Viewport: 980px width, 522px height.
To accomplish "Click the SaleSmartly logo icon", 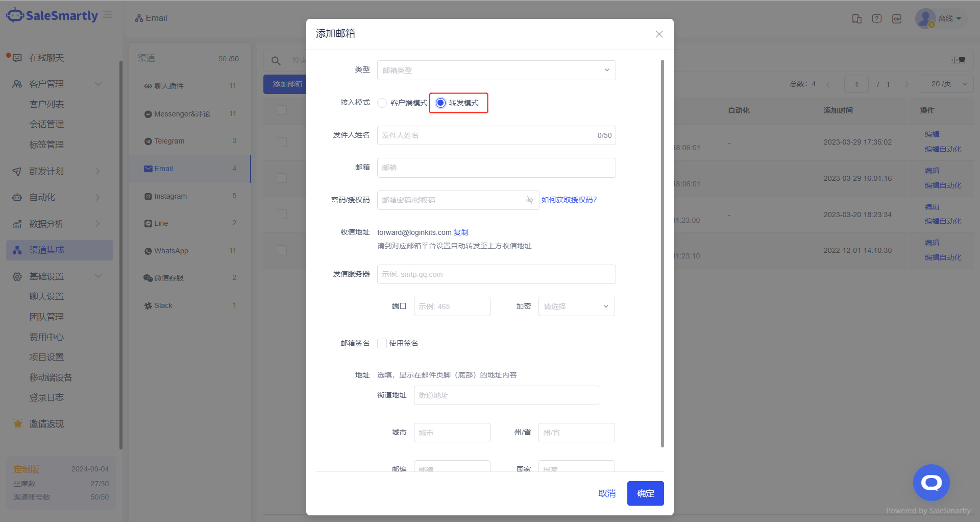I will [x=15, y=15].
